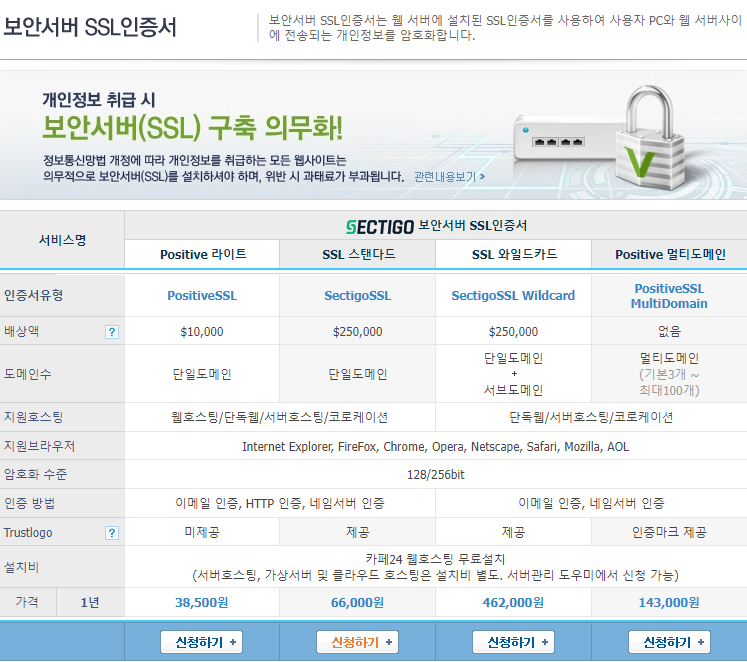
Task: Select the Positive 멀티도메인 column header
Action: (x=669, y=255)
